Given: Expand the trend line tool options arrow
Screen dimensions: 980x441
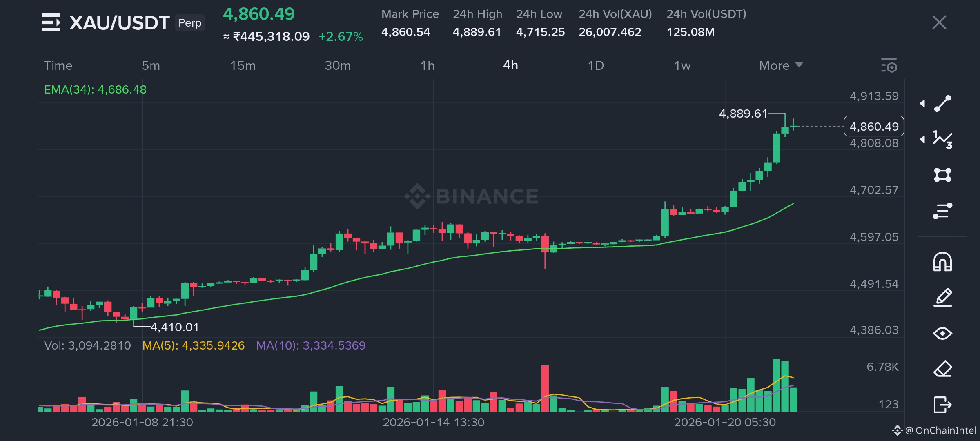Looking at the screenshot, I should pos(922,104).
